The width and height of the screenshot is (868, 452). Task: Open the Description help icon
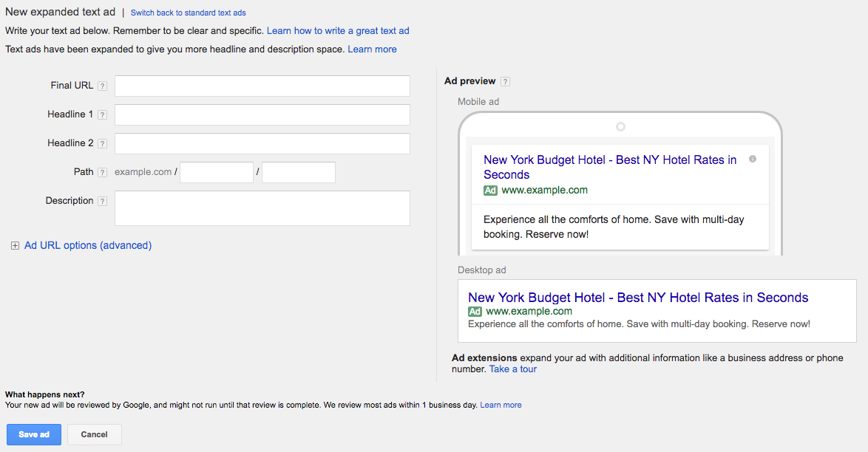click(x=103, y=202)
